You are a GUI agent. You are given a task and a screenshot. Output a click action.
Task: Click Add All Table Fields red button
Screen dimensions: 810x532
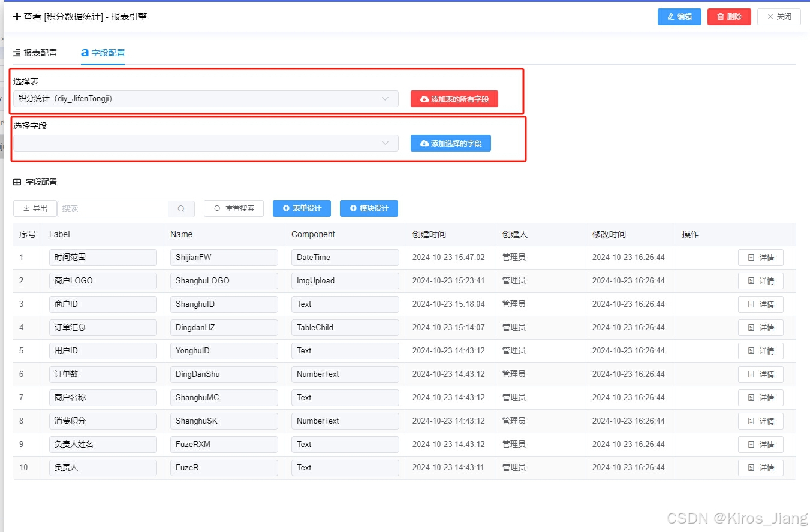(x=454, y=99)
